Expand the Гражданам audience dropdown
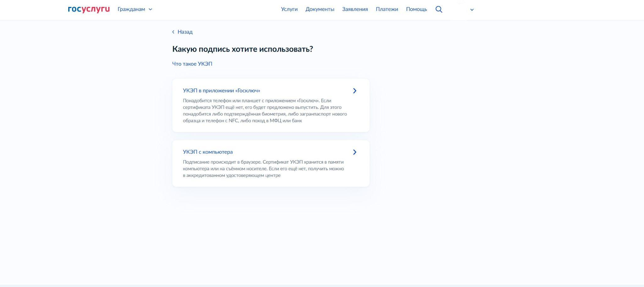This screenshot has width=644, height=287. tap(131, 9)
